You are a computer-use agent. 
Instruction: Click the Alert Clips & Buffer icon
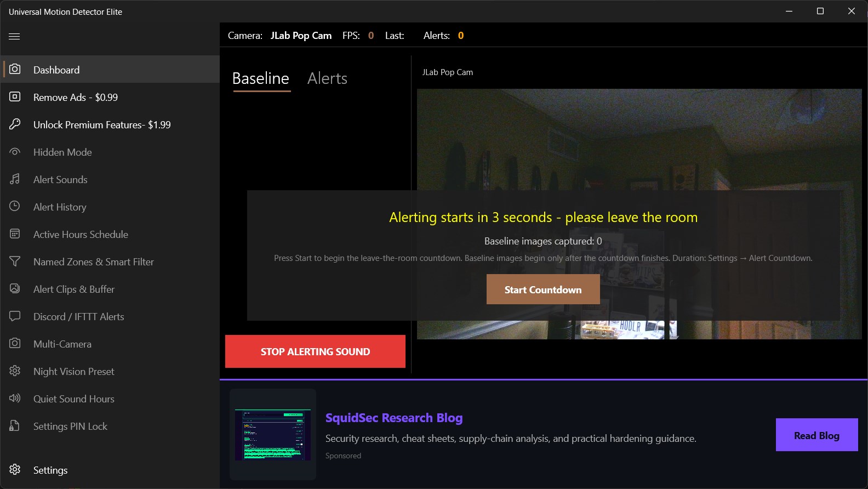[x=15, y=288]
